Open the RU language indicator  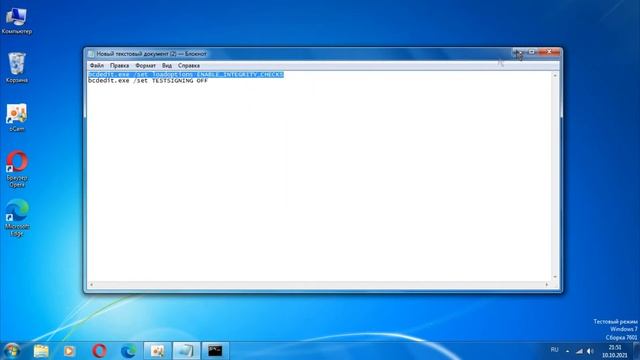(x=554, y=350)
